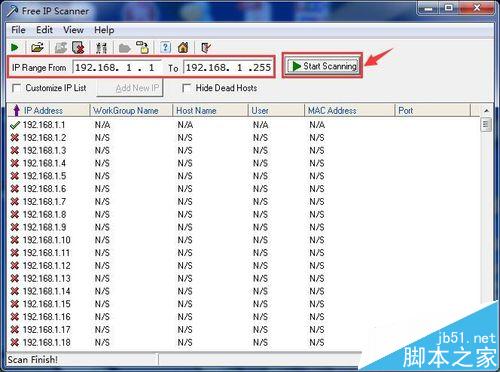Sort by the IP Address column header
Screen dimensions: 500x372
pyautogui.click(x=49, y=110)
